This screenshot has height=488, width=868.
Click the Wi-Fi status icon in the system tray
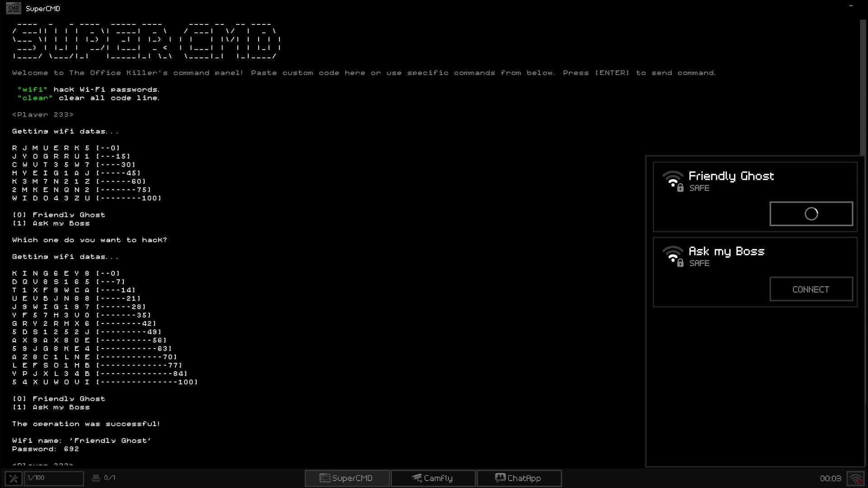(x=855, y=478)
